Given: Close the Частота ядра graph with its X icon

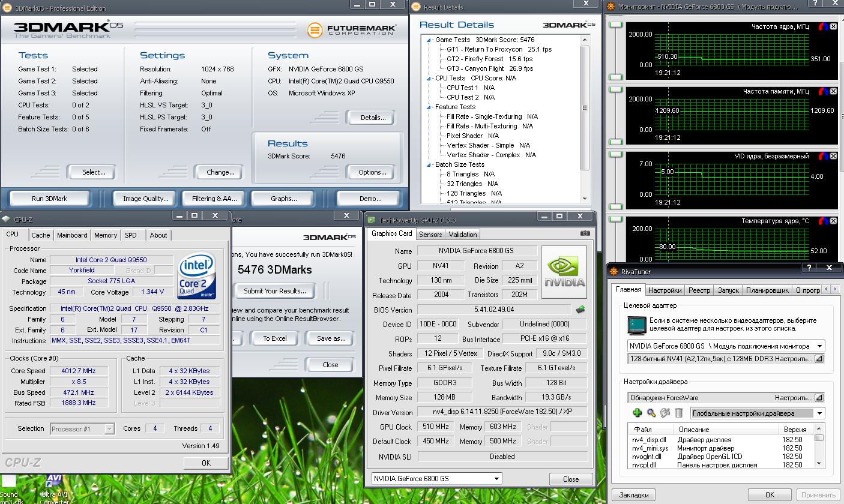Looking at the screenshot, I should coord(833,26).
